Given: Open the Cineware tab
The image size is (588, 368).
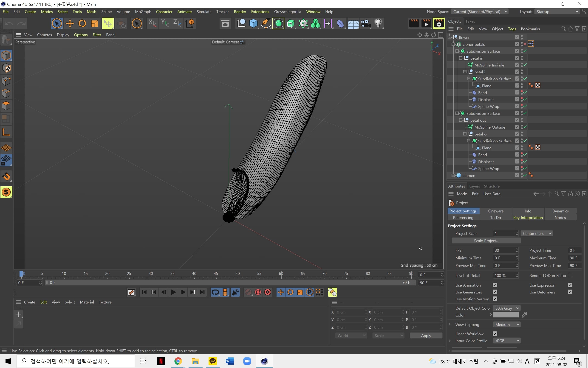Looking at the screenshot, I should (495, 211).
